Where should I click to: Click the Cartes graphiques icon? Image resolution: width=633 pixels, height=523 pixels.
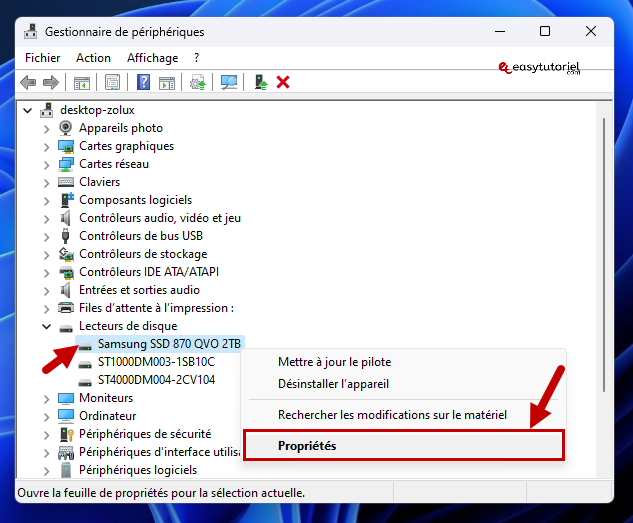pyautogui.click(x=66, y=146)
